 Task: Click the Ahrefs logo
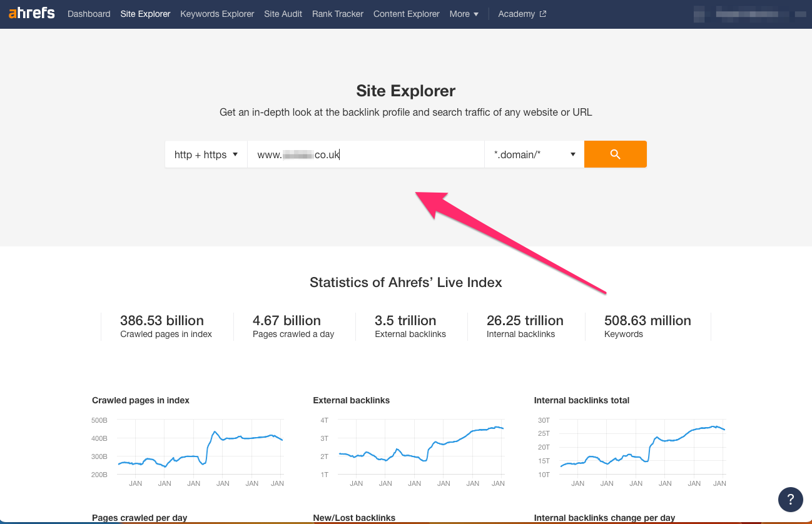click(32, 13)
